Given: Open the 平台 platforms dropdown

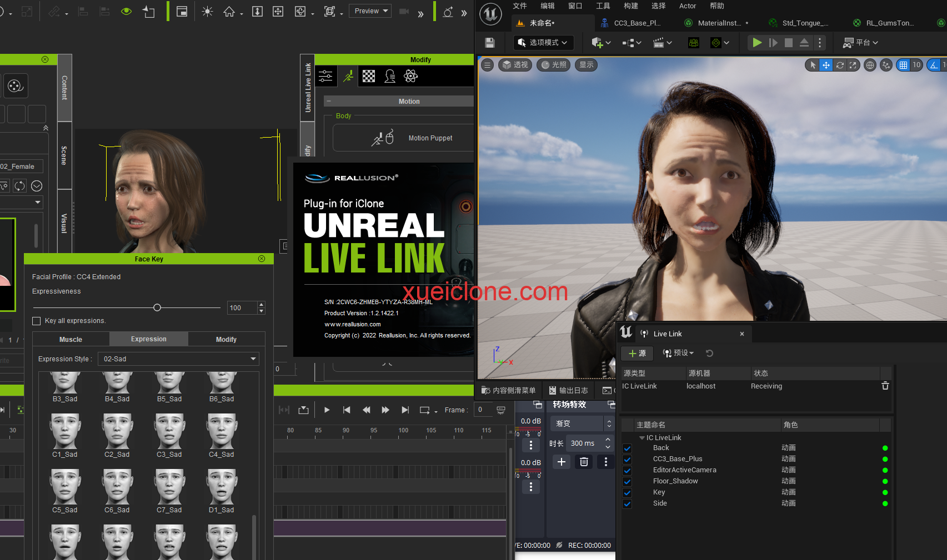Looking at the screenshot, I should coord(860,43).
